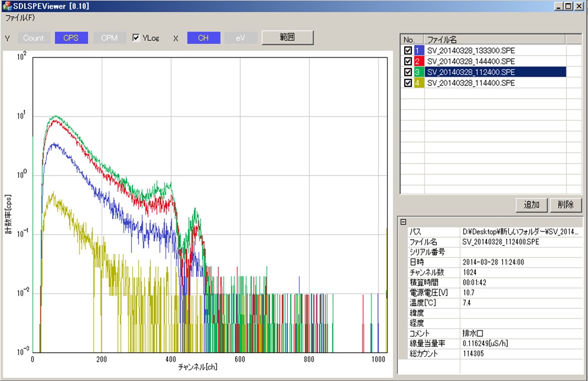This screenshot has height=381, width=588.
Task: Click the 追加 add button
Action: (532, 205)
